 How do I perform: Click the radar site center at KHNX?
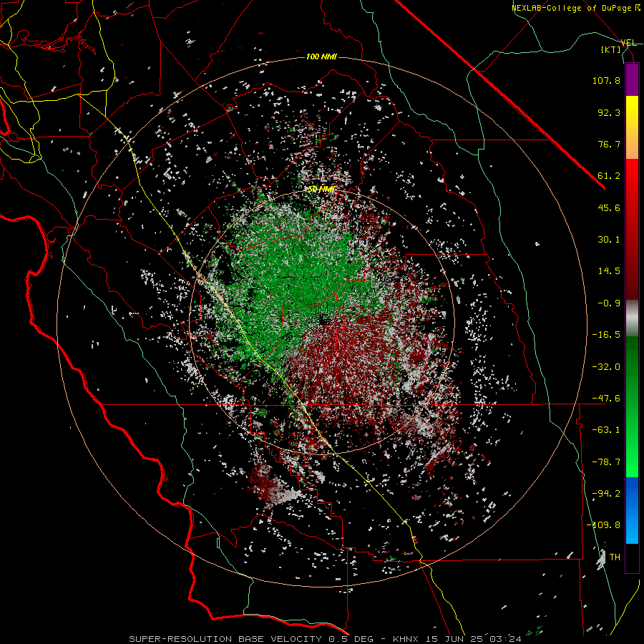point(323,321)
